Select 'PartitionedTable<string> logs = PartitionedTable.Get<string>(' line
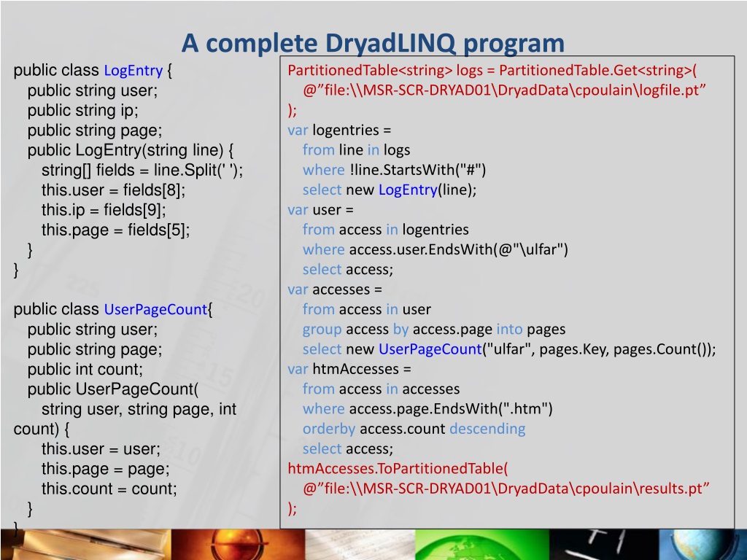Screen dimensions: 747x560 (492, 71)
